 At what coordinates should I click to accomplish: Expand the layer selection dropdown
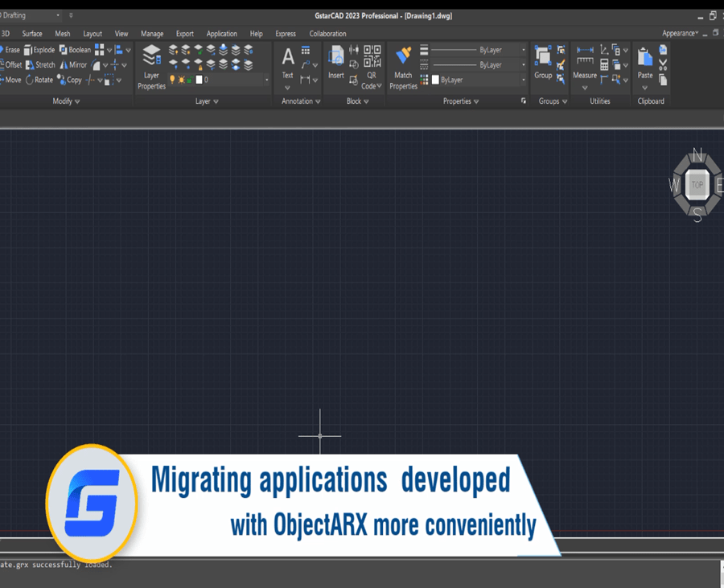(266, 80)
